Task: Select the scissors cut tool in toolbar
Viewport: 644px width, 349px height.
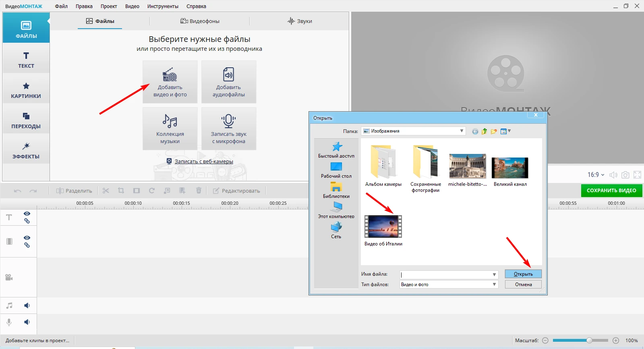Action: pyautogui.click(x=106, y=191)
